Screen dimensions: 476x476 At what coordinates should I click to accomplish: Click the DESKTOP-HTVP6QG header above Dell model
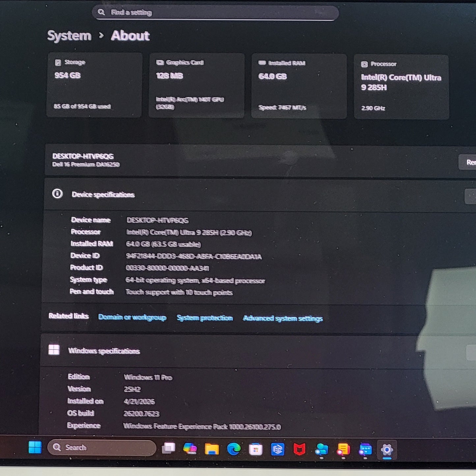(83, 156)
